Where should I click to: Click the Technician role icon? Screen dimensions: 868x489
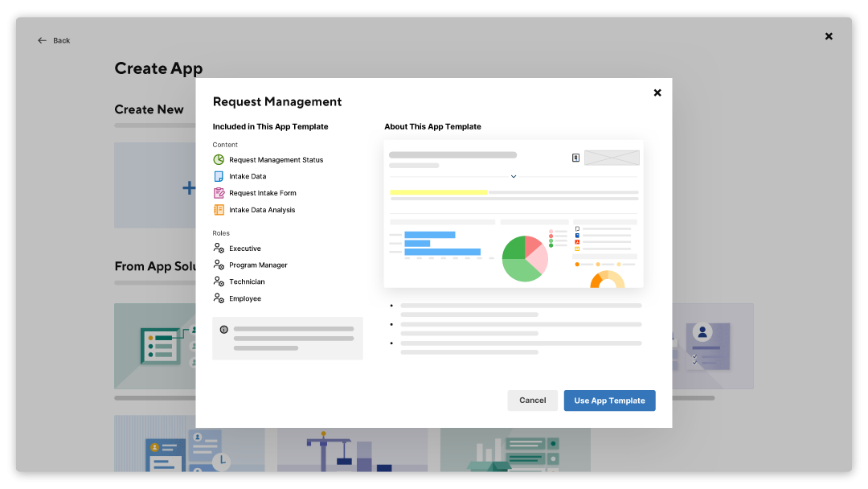coord(218,281)
